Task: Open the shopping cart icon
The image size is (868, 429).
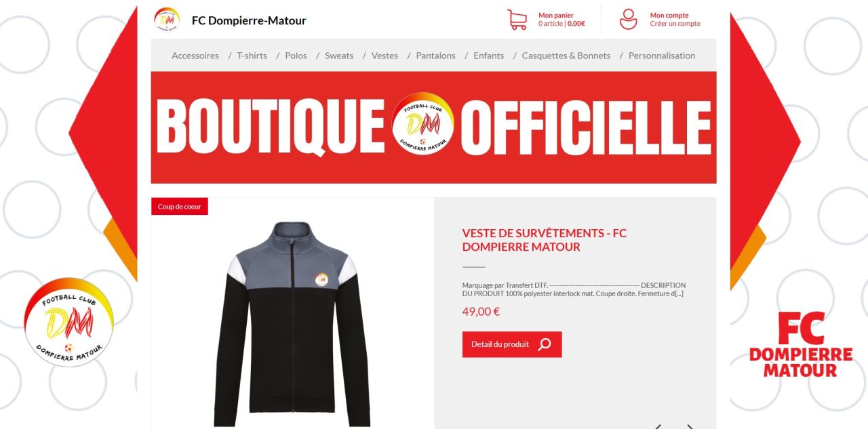Action: tap(517, 20)
